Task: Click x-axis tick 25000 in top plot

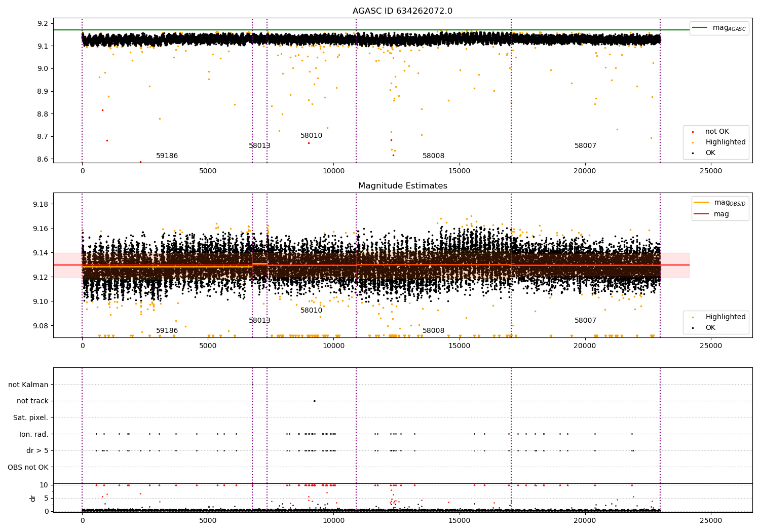Action: pyautogui.click(x=710, y=171)
